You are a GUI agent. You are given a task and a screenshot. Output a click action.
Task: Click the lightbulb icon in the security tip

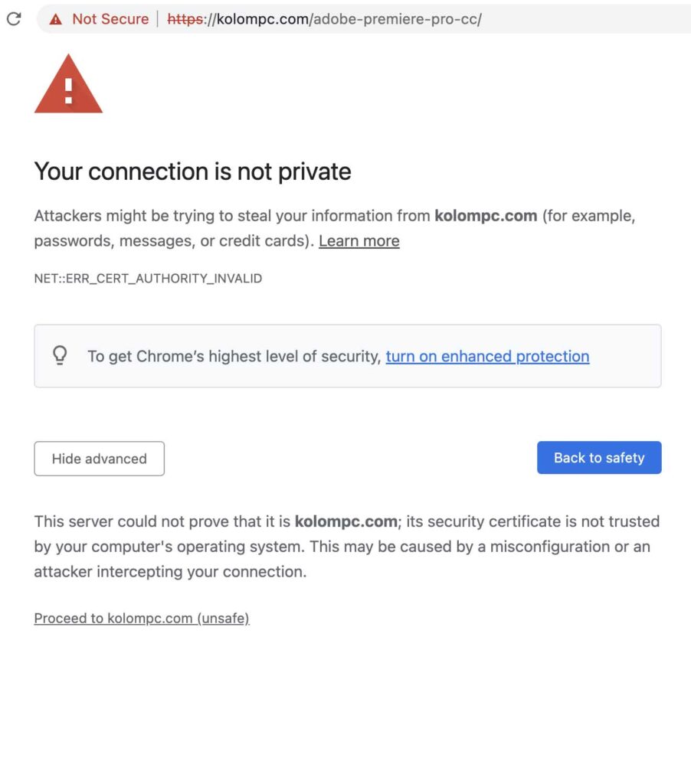point(59,355)
